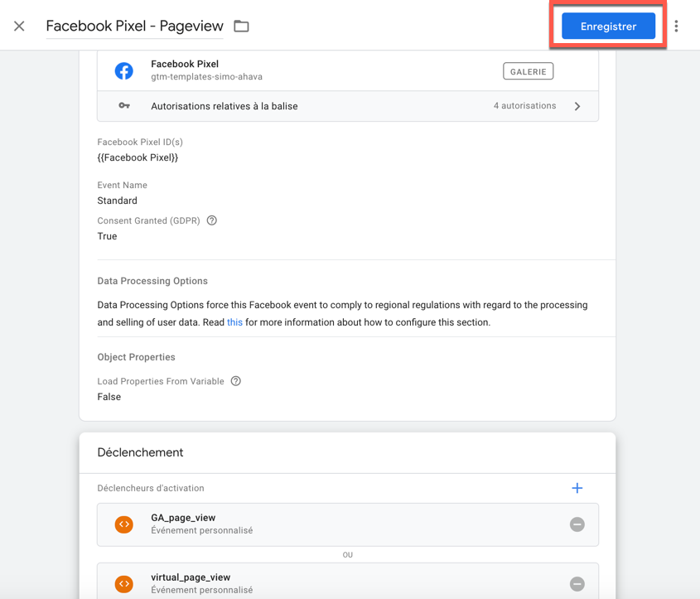
Task: Select the virtual_page_view trigger row
Action: click(331, 584)
